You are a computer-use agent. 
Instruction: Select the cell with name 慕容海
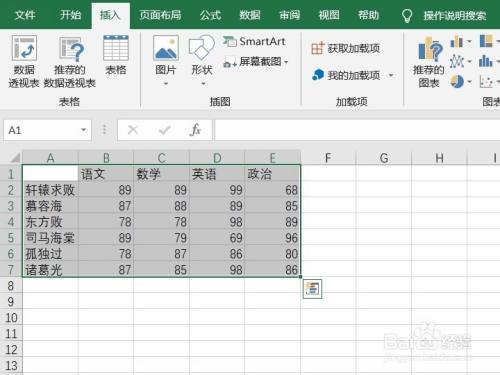pos(50,206)
